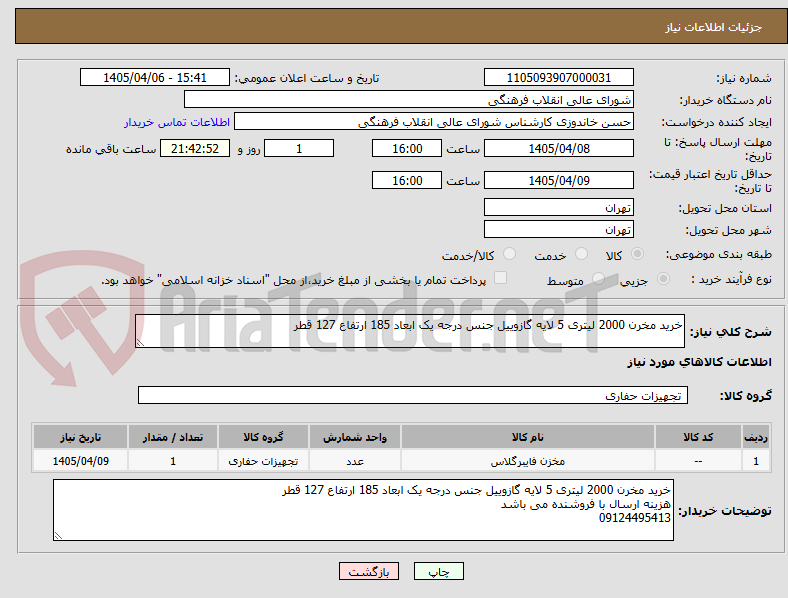Click the 1405/04/09 need date cell in table
Image resolution: width=788 pixels, height=598 pixels.
[80, 461]
